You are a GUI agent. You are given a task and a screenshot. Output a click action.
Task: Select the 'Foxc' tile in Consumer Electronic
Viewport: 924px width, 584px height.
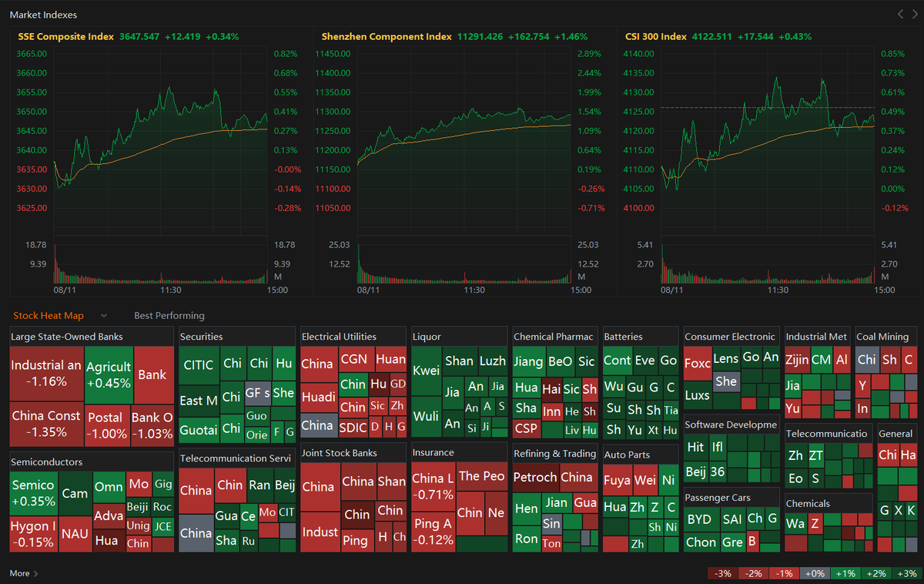pyautogui.click(x=697, y=363)
